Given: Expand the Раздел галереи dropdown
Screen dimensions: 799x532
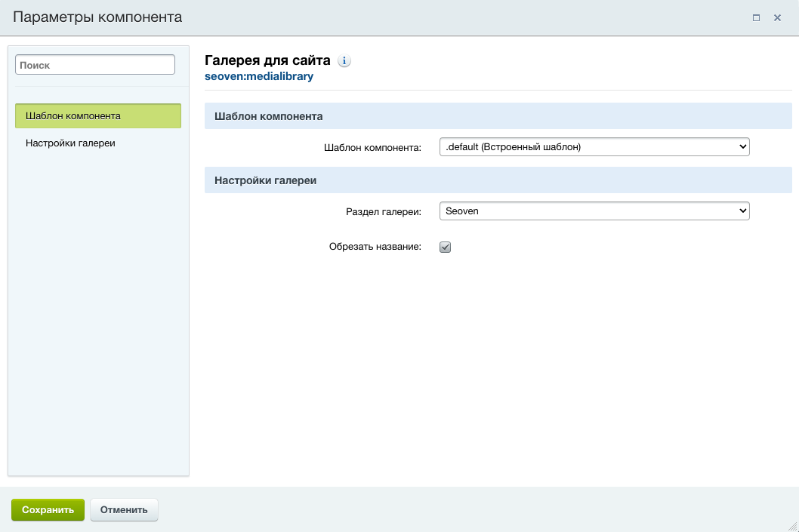Looking at the screenshot, I should coord(594,211).
